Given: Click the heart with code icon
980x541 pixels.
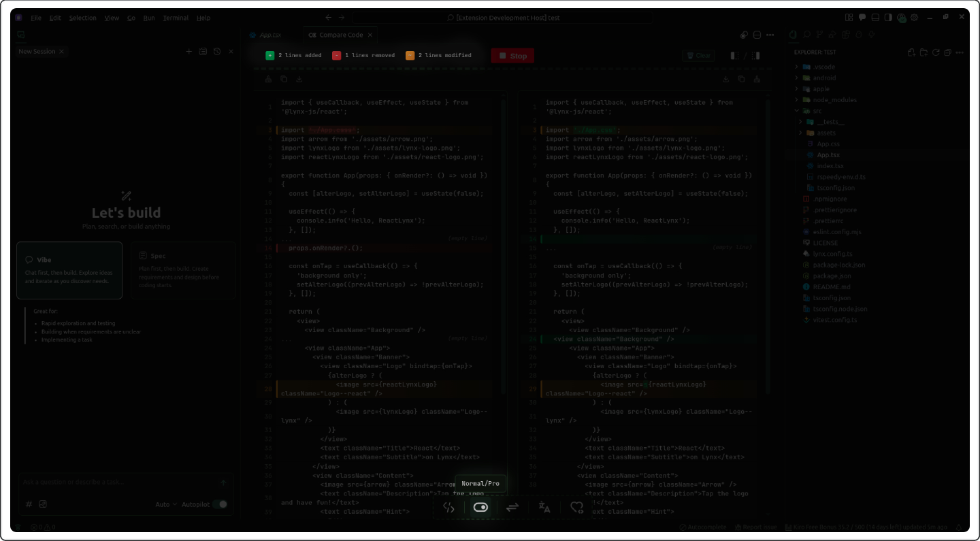Looking at the screenshot, I should tap(576, 507).
